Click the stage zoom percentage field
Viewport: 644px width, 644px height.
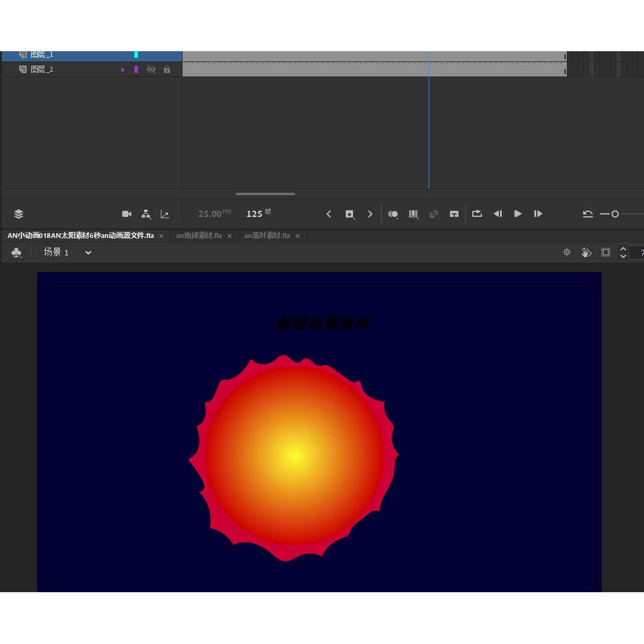coord(637,252)
